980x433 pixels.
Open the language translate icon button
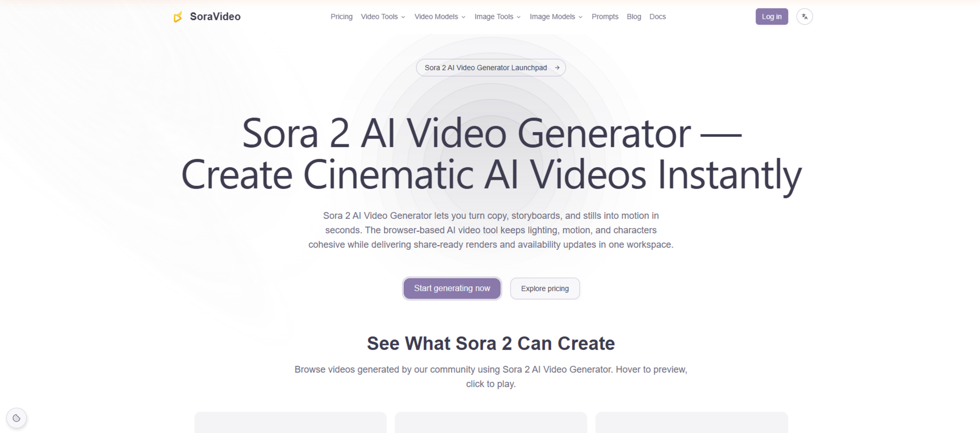[804, 16]
